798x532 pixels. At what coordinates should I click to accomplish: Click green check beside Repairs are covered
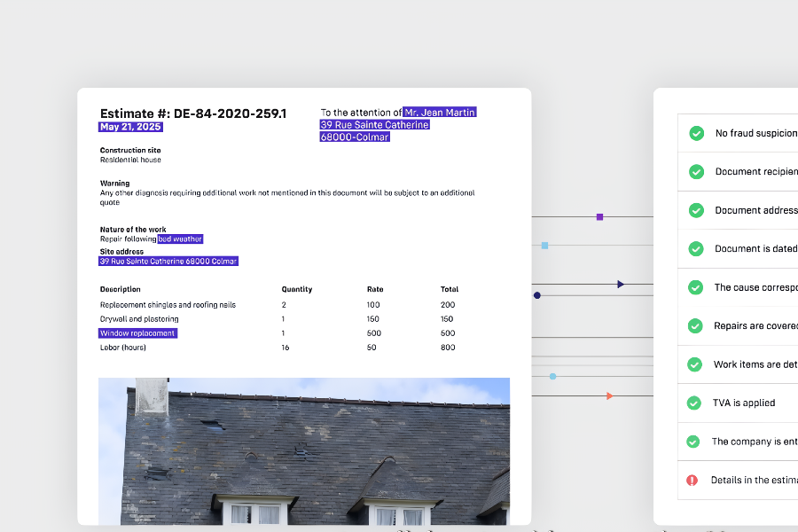[x=694, y=325]
